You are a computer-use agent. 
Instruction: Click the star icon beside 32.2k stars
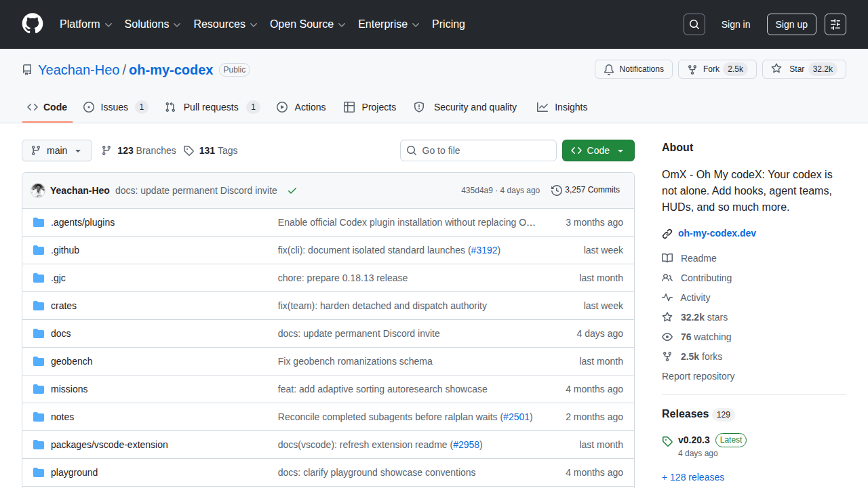tap(667, 317)
